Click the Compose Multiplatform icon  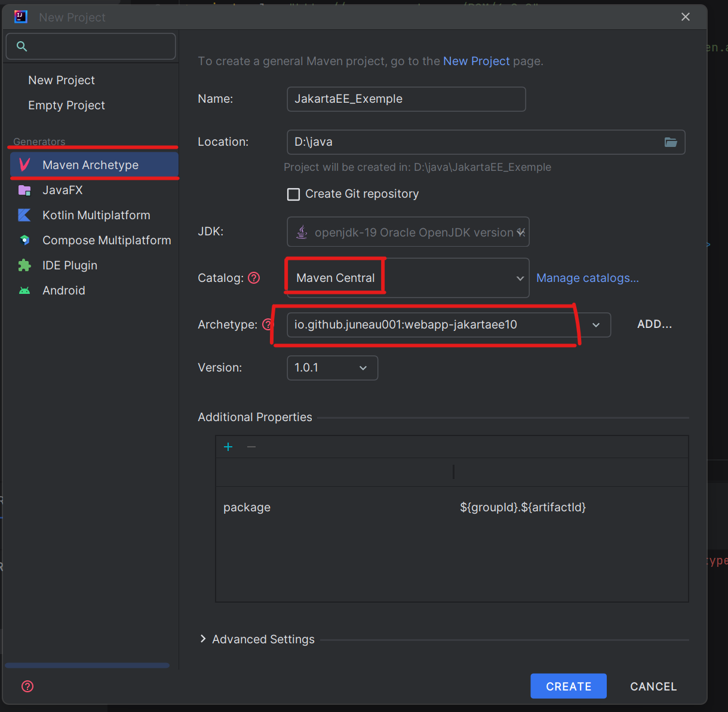click(24, 240)
